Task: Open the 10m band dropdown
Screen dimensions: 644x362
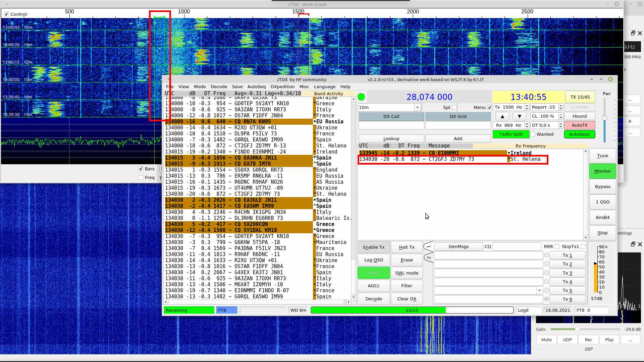Action: (417, 107)
